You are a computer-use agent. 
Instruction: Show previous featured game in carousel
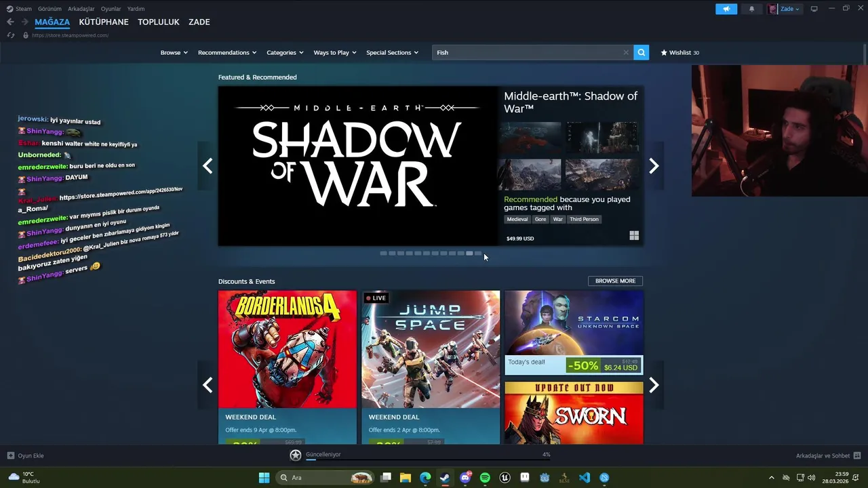tap(208, 166)
